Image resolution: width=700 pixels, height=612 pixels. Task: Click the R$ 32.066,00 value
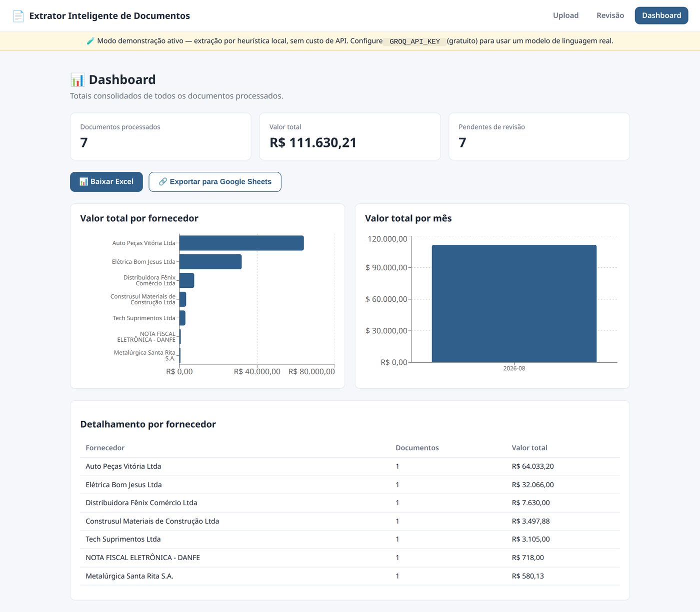pos(532,485)
